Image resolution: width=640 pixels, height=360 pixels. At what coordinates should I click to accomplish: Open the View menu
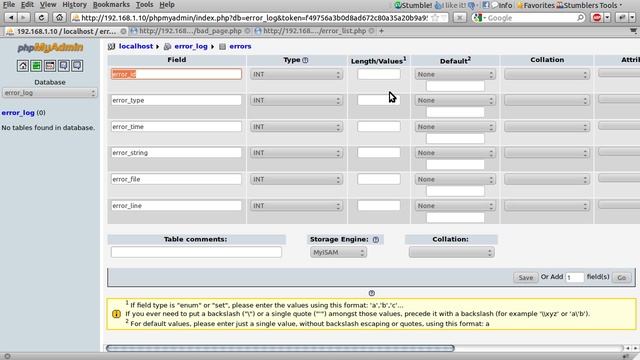pyautogui.click(x=48, y=5)
